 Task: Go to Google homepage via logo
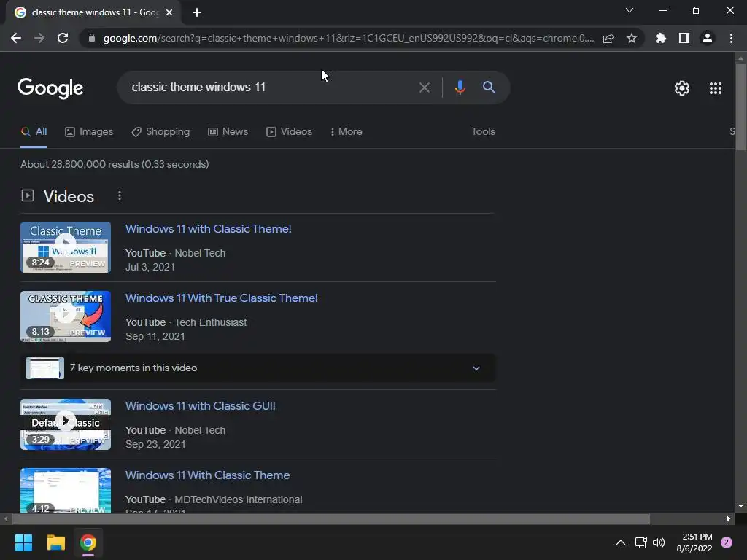[x=50, y=88]
